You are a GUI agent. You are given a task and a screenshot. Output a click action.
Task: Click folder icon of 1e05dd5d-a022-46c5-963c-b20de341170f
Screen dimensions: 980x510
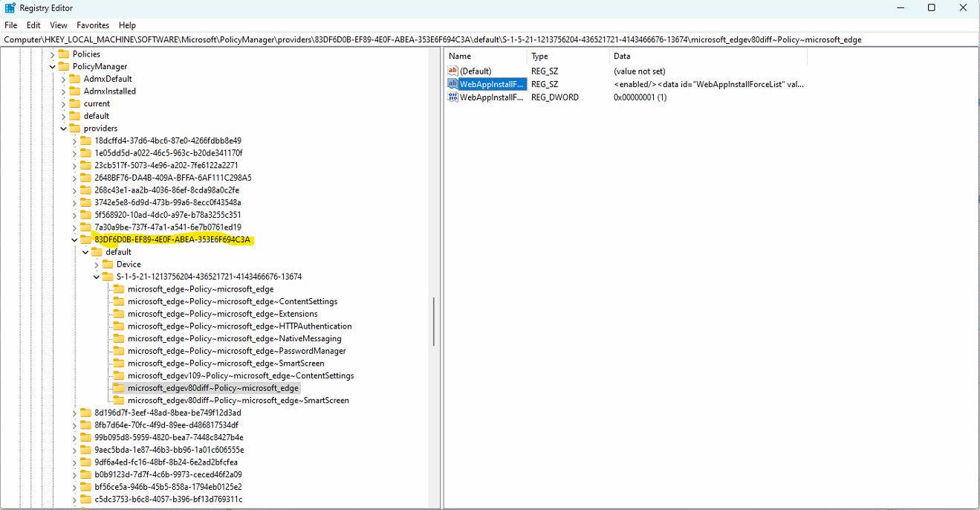tap(85, 152)
